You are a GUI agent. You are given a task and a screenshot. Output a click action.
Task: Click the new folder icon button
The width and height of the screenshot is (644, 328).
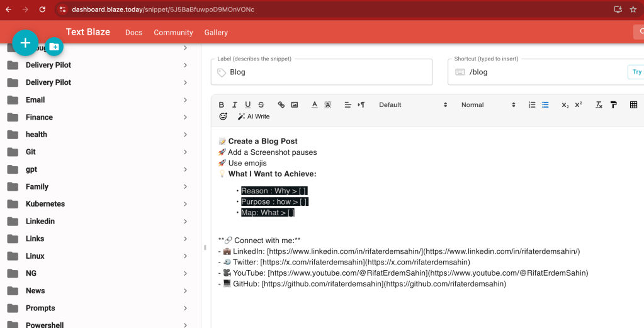click(54, 47)
